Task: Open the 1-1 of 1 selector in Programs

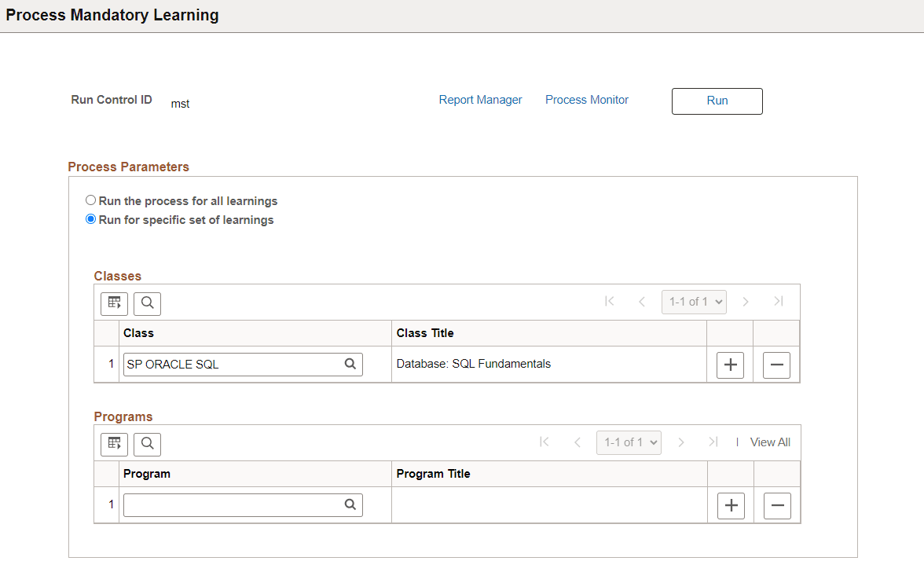Action: click(629, 442)
